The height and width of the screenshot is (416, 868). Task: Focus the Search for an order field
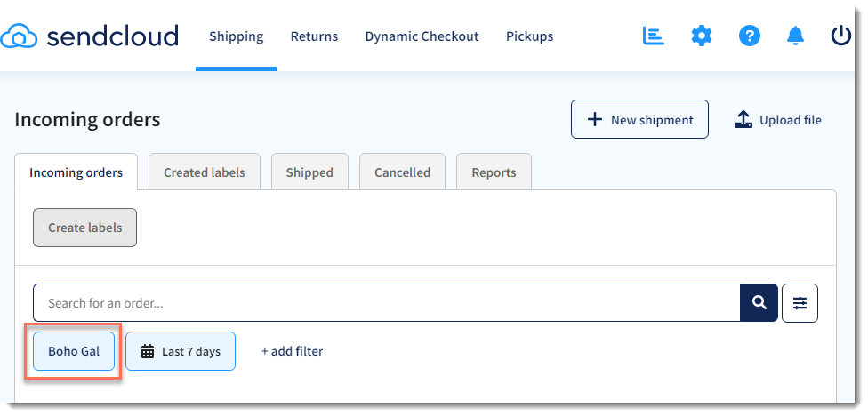tap(386, 302)
